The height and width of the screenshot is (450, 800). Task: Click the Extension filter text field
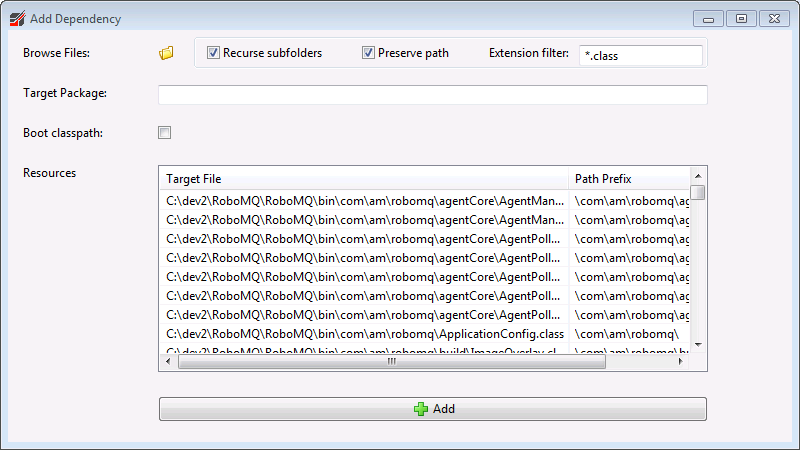click(x=640, y=55)
